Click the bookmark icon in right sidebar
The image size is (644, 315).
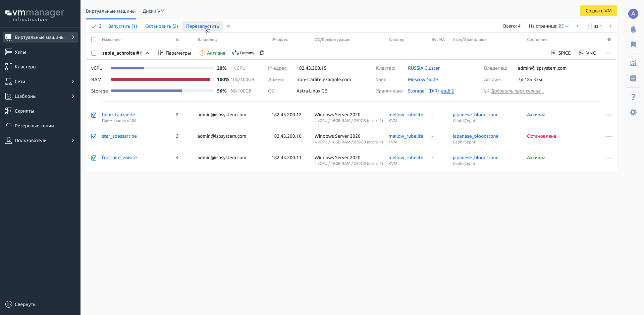(x=633, y=45)
